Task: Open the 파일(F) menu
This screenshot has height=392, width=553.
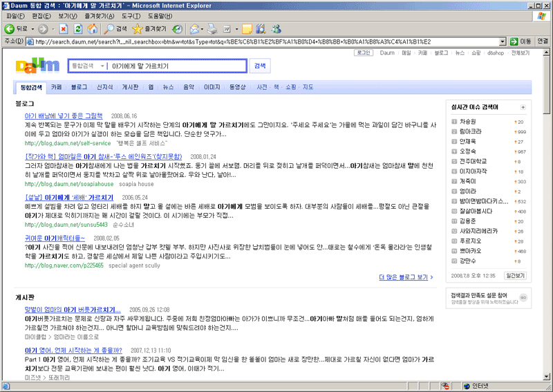Action: coord(15,16)
